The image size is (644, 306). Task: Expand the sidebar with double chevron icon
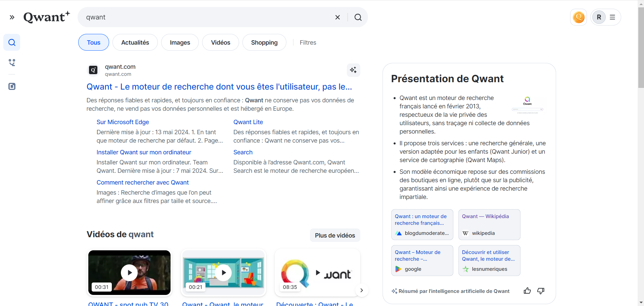coord(12,17)
